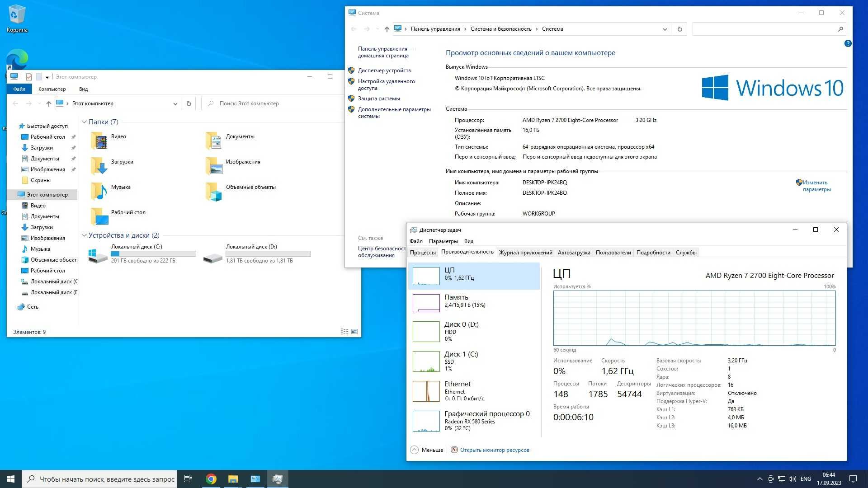The width and height of the screenshot is (868, 488).
Task: Open Настройка удаленного доступа link
Action: (386, 84)
